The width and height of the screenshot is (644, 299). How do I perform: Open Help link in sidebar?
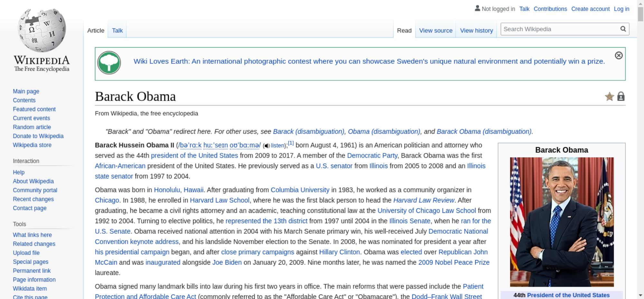tap(19, 172)
